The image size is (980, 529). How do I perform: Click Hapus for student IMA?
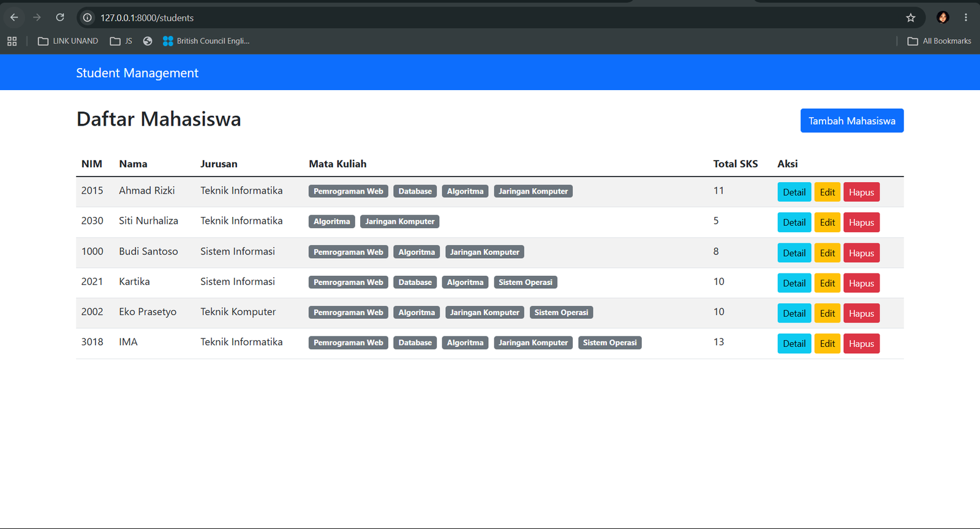(861, 344)
